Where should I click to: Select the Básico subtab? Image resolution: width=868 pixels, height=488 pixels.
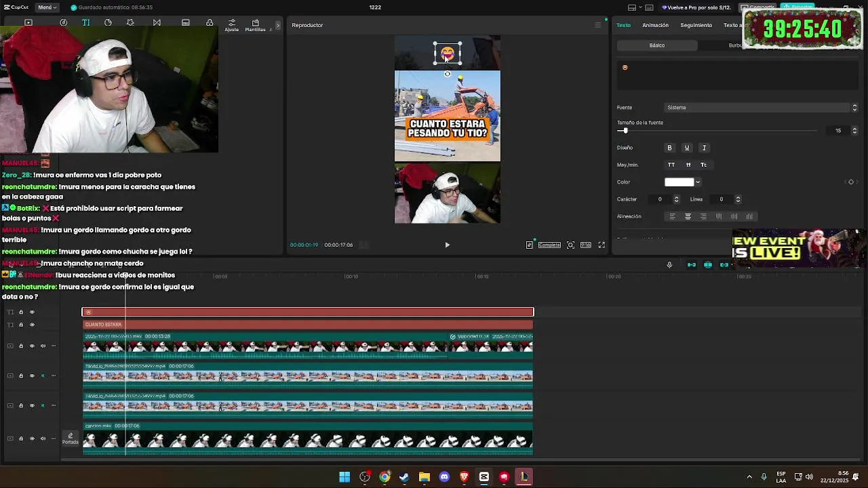click(x=657, y=45)
